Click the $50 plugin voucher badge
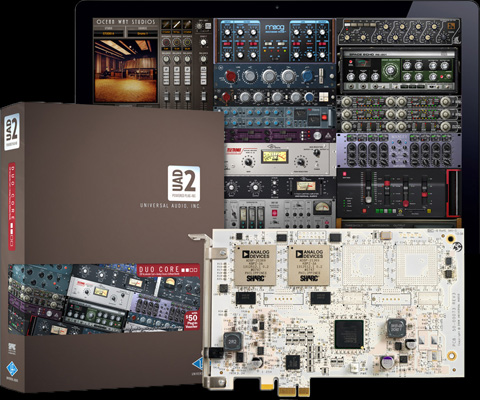480x400 pixels. tap(191, 321)
